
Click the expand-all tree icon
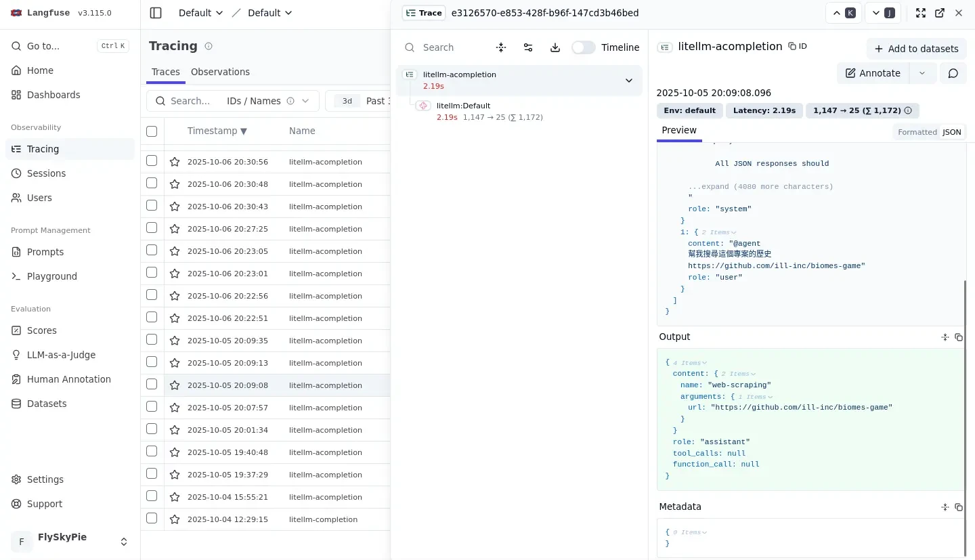point(501,47)
